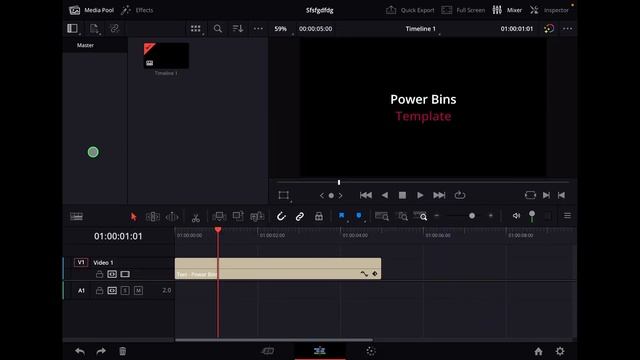Toggle the bypass color grades icon

[549, 29]
